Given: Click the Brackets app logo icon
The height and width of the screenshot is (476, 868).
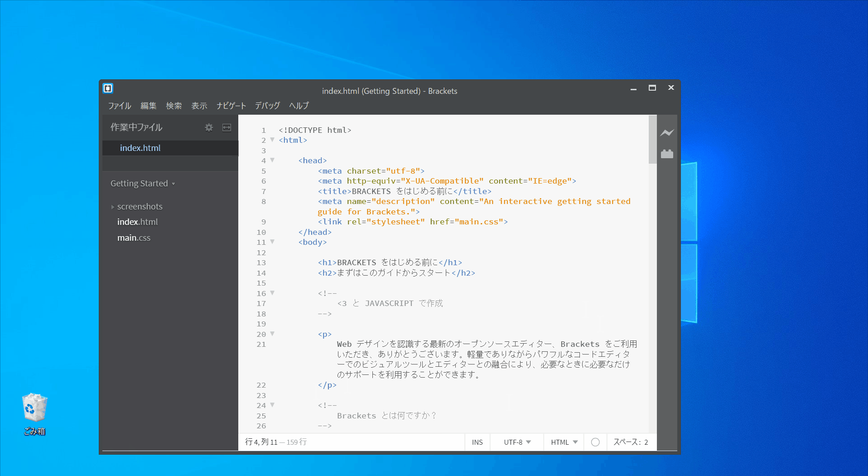Looking at the screenshot, I should (x=108, y=88).
